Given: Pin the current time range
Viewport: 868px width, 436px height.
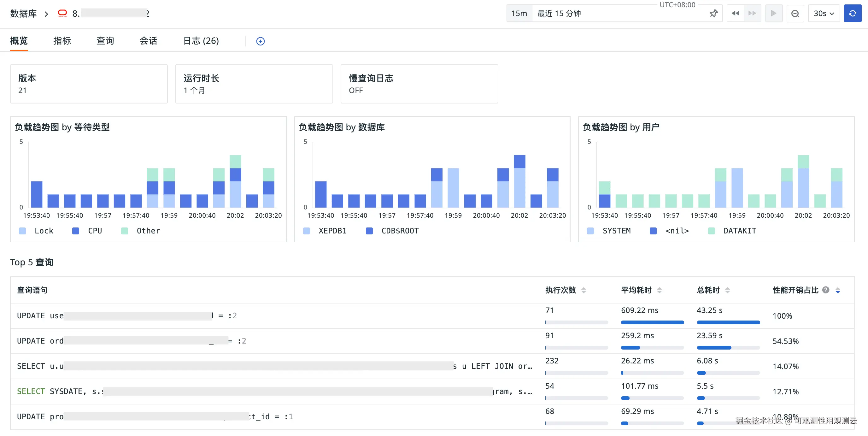Looking at the screenshot, I should 713,14.
